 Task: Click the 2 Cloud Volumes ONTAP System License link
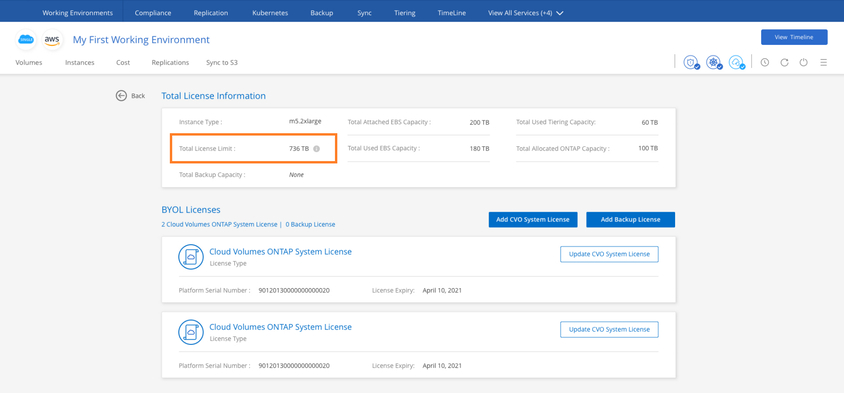click(219, 224)
